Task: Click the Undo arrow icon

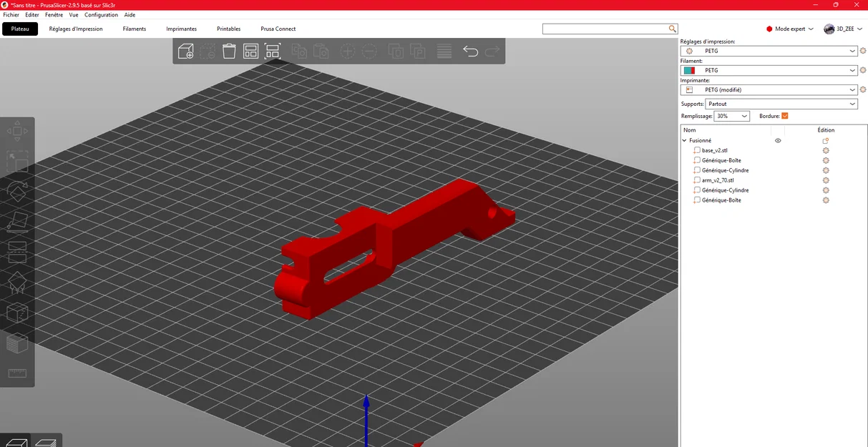Action: pos(470,51)
